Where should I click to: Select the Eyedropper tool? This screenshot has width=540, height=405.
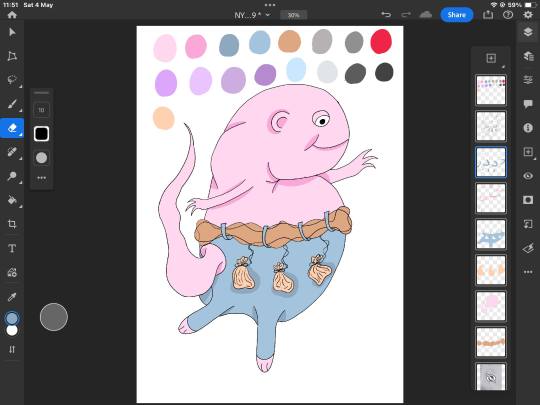[12, 297]
